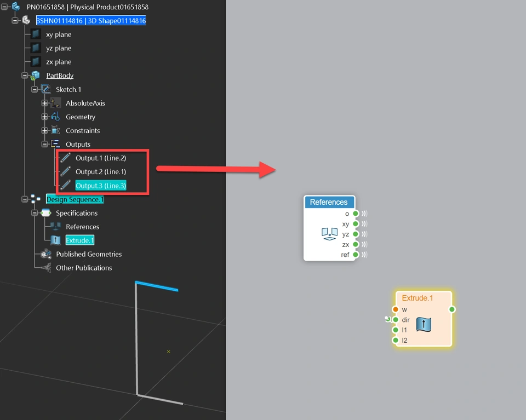Click the link icon beside dir port
Viewport: 526px width, 420px height.
388,319
